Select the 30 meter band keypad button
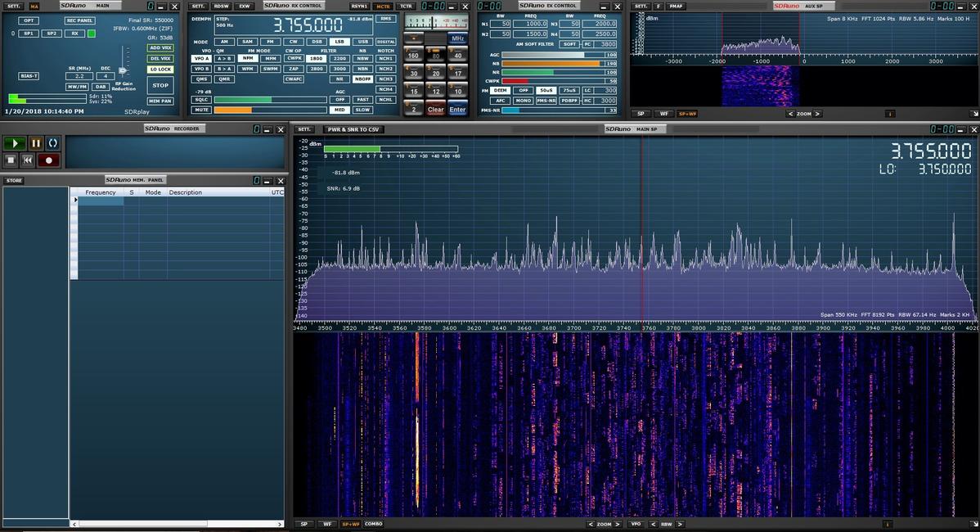Screen dimensions: 980x532 click(413, 72)
